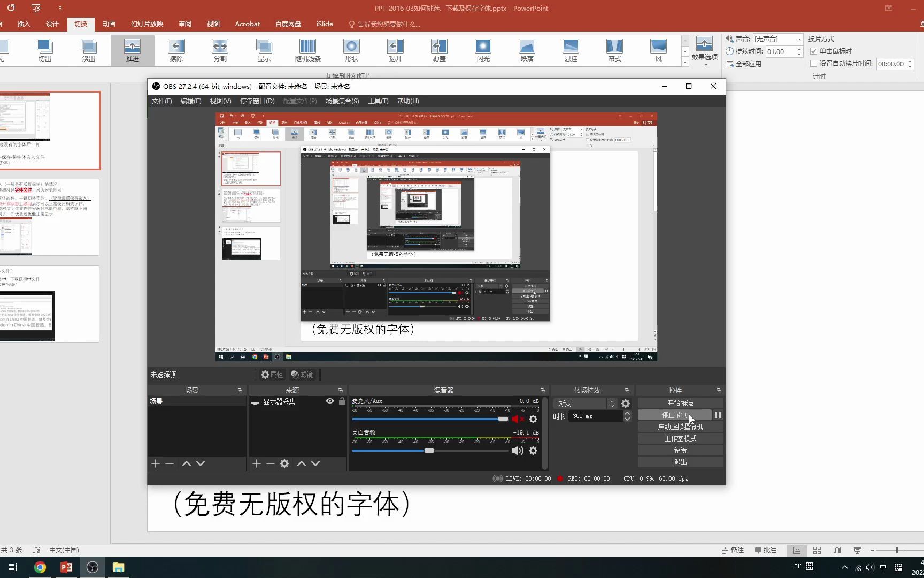Switch to the 幻灯片放映 ribbon tab
Image resolution: width=924 pixels, height=578 pixels.
point(147,24)
